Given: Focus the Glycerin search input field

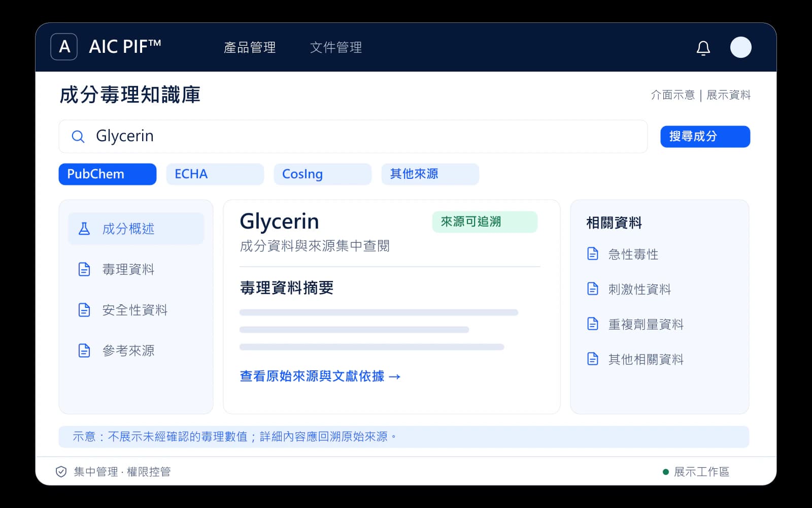Looking at the screenshot, I should pyautogui.click(x=353, y=137).
